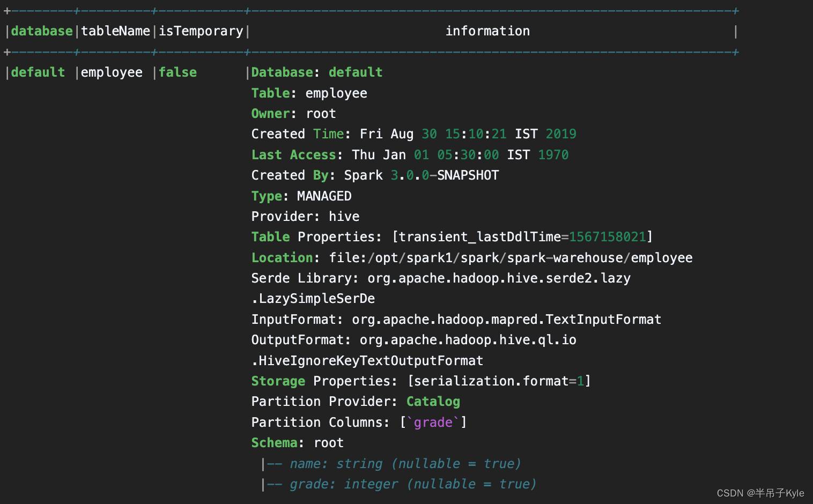Select the 'false' isTemporary cell

(178, 72)
